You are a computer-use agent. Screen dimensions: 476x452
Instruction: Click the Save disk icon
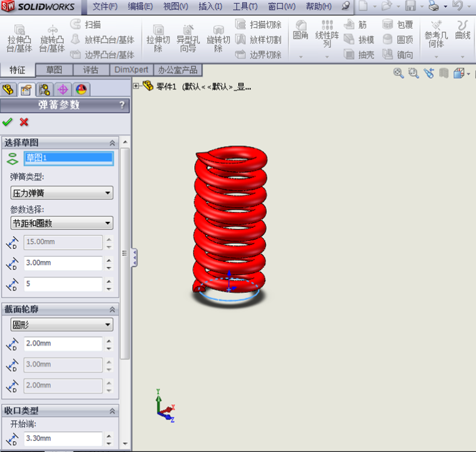[410, 6]
